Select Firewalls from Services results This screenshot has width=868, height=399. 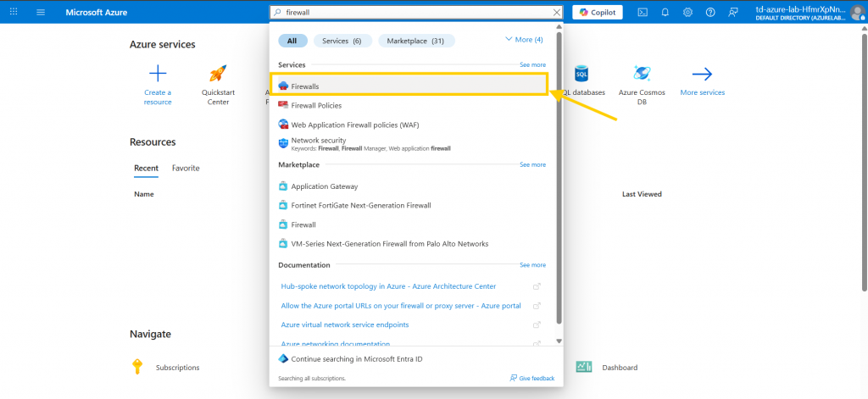(305, 86)
